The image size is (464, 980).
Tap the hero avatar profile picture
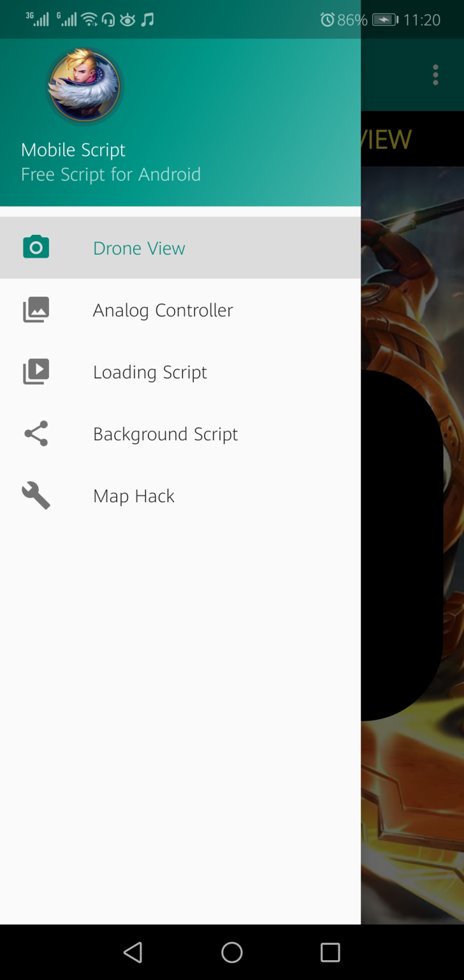[x=85, y=85]
